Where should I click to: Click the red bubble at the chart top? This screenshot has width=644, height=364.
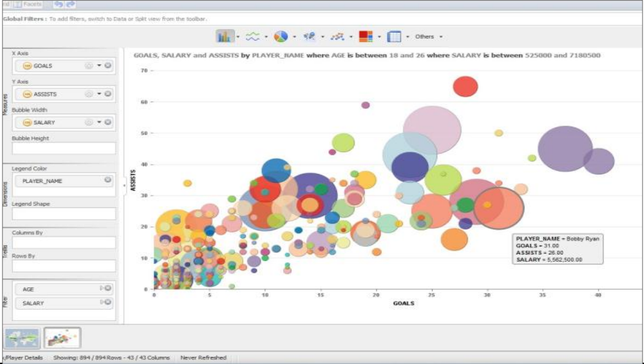465,87
